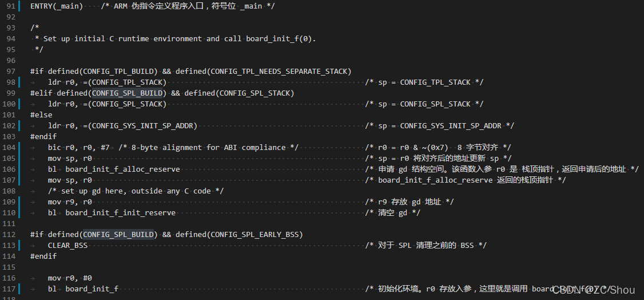
Task: Click line number 94 in the gutter
Action: click(x=11, y=38)
